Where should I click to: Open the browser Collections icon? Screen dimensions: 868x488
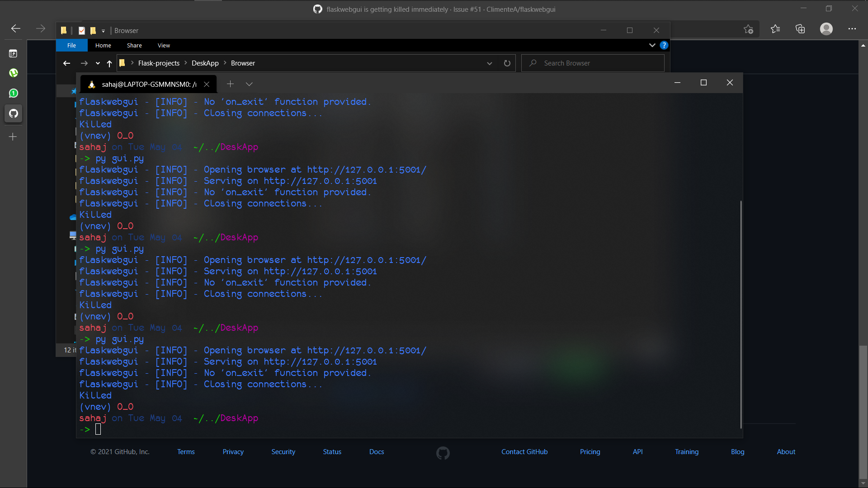pos(800,29)
